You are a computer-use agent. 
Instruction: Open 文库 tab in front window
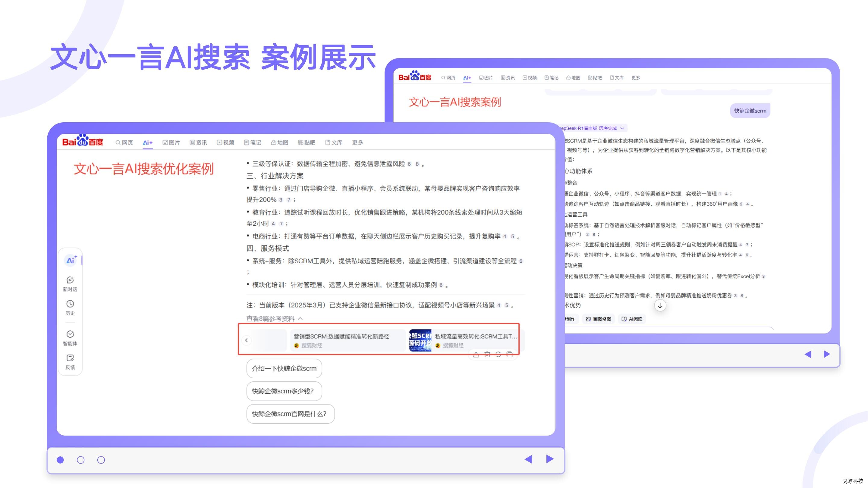coord(334,142)
